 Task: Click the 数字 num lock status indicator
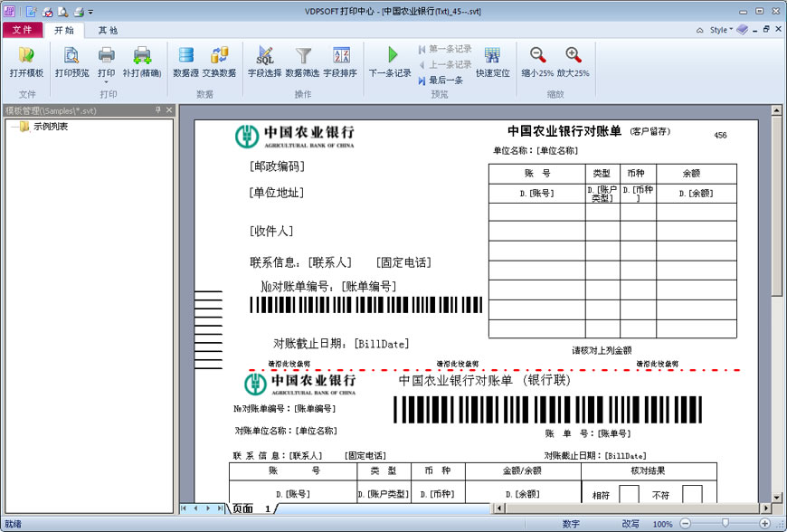click(x=571, y=524)
